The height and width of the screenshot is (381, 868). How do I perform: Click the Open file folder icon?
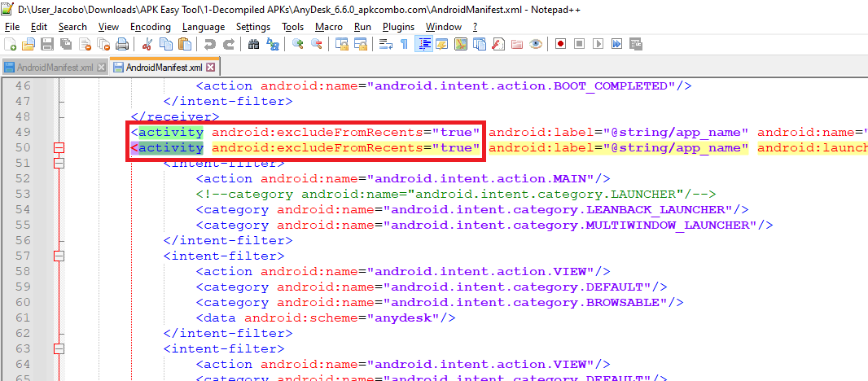tap(28, 44)
